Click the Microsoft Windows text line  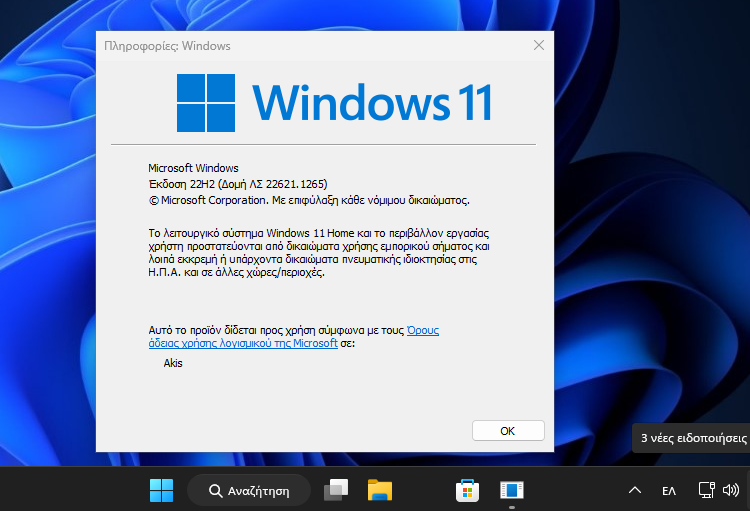pos(193,168)
